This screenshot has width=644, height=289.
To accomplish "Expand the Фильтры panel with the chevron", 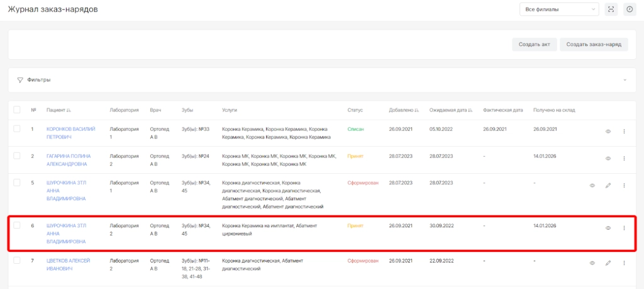I will [x=625, y=80].
